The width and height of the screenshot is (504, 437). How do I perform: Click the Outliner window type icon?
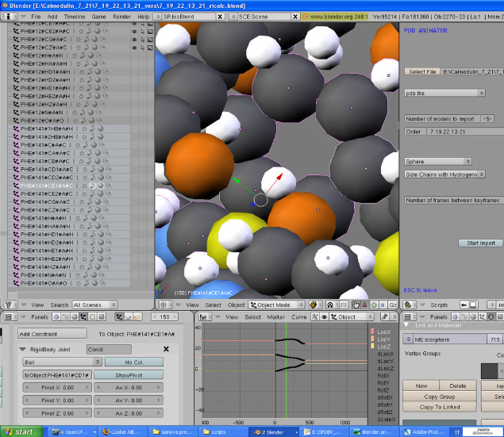10,305
